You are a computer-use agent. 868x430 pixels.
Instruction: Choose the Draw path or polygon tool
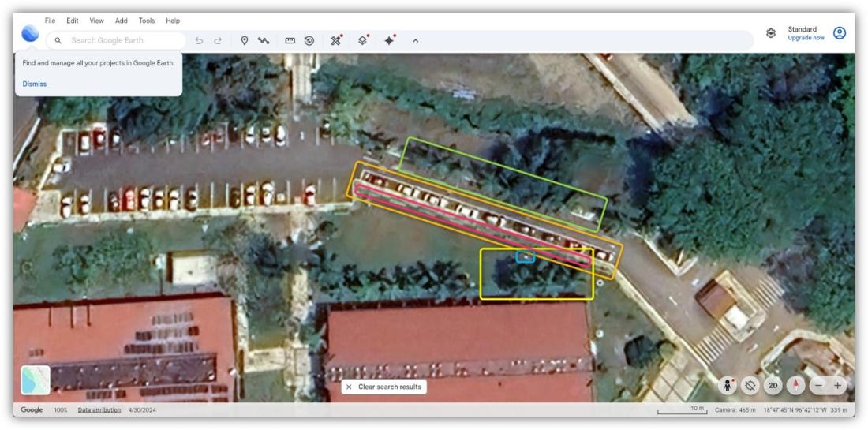click(264, 40)
